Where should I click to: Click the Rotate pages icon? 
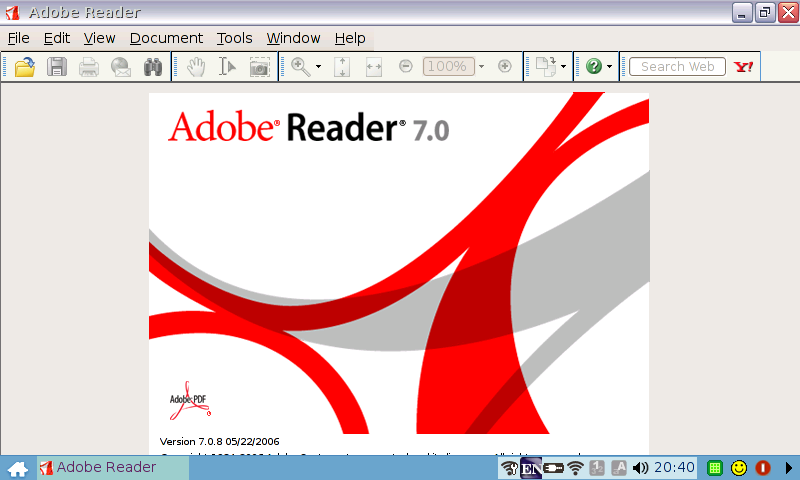(546, 67)
